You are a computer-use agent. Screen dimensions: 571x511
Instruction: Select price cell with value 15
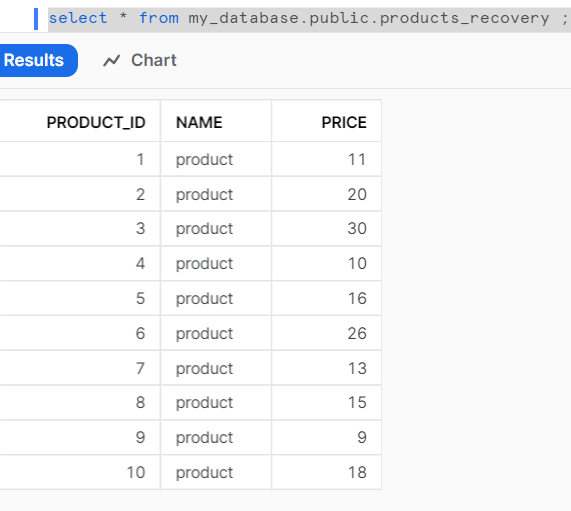327,402
